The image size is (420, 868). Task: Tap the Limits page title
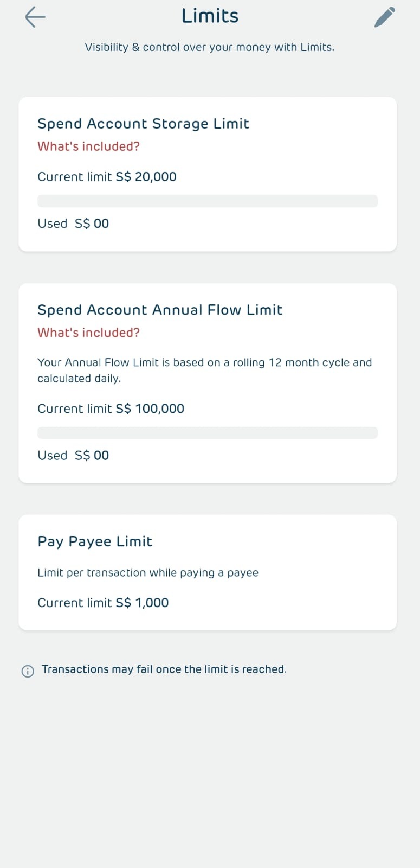click(x=210, y=16)
